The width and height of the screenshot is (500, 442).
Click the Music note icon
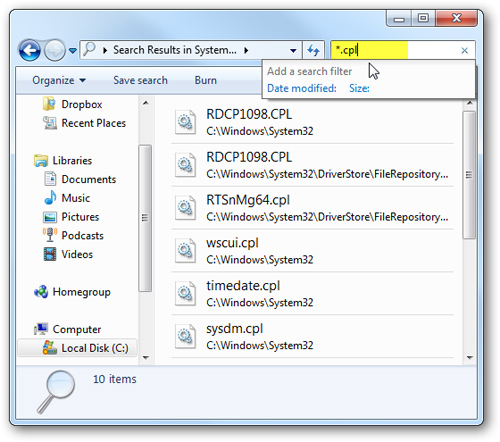click(x=50, y=197)
